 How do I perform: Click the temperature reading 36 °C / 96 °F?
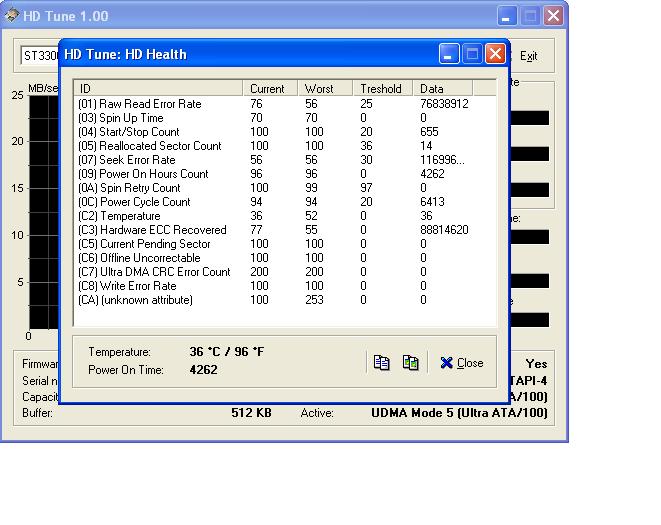(x=227, y=352)
